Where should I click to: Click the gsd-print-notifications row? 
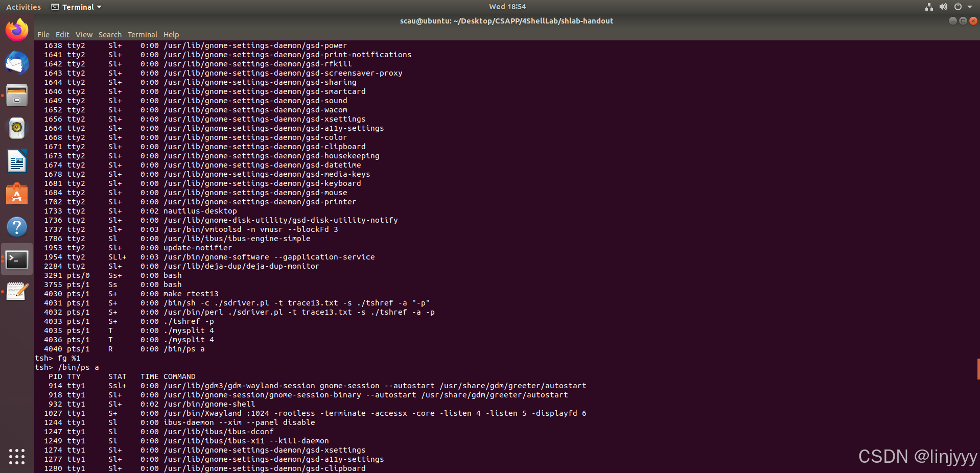tap(227, 55)
